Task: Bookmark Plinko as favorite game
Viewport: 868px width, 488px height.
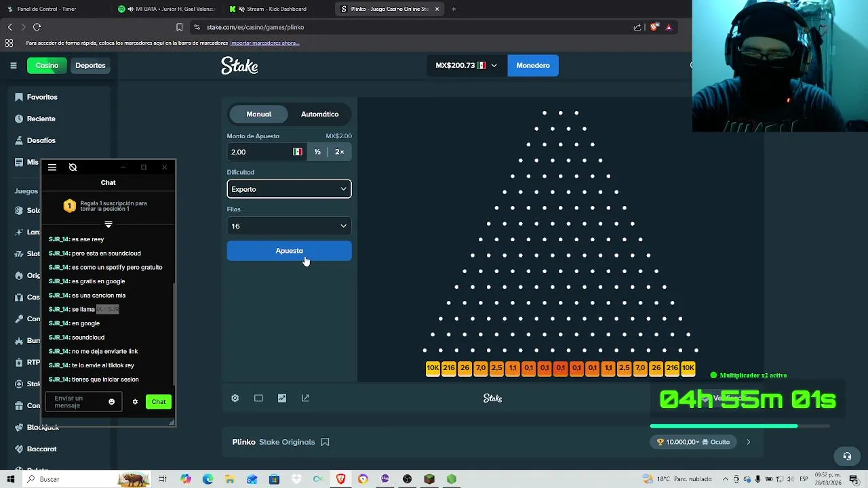Action: tap(325, 442)
